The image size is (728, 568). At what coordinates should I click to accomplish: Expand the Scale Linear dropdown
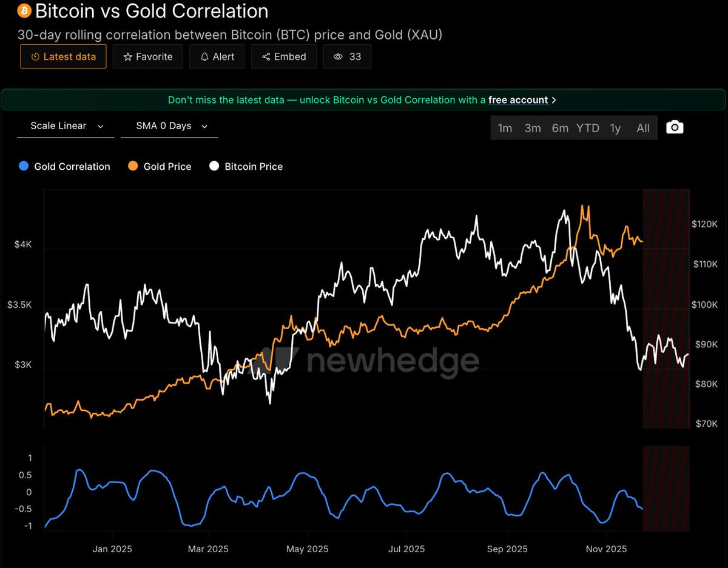[66, 126]
